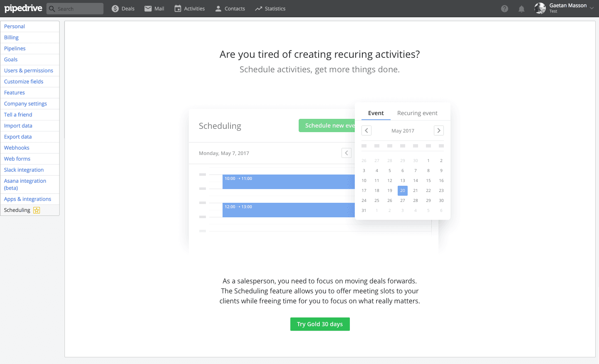The image size is (599, 364).
Task: Open Deals via the dollar icon
Action: (115, 9)
